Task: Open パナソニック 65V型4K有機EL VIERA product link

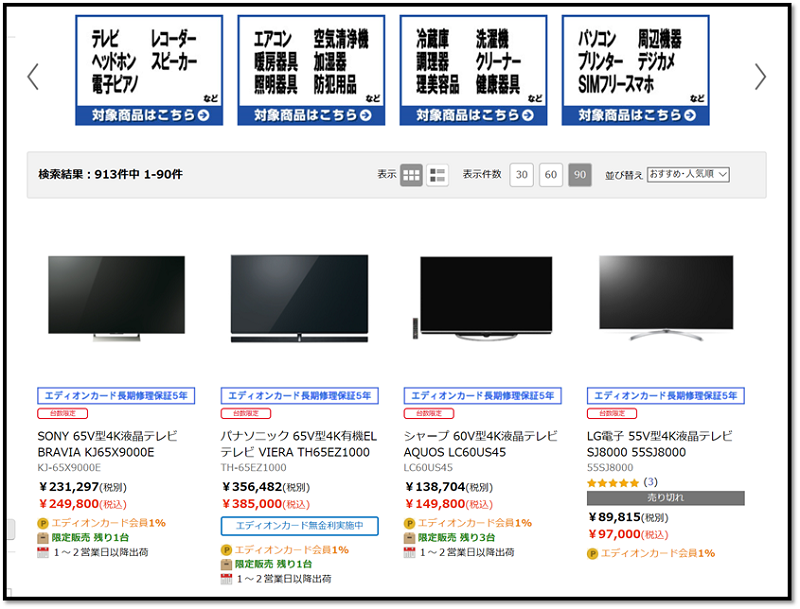Action: [298, 444]
